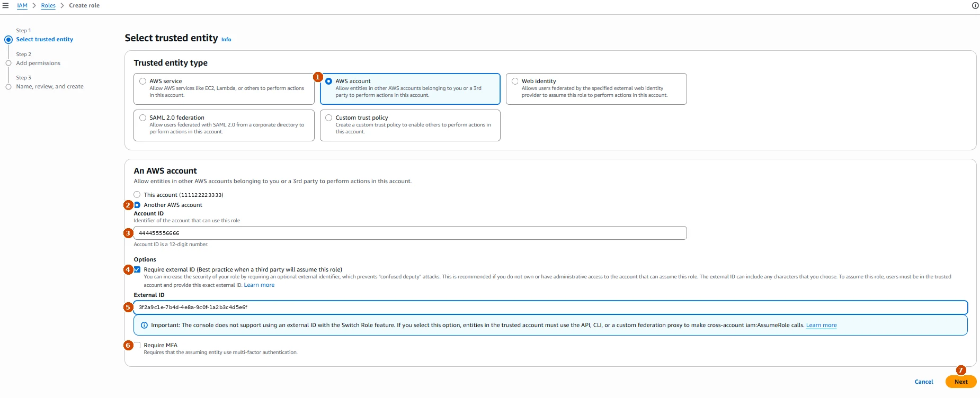
Task: Open Info link beside Select trusted entity
Action: (x=226, y=40)
